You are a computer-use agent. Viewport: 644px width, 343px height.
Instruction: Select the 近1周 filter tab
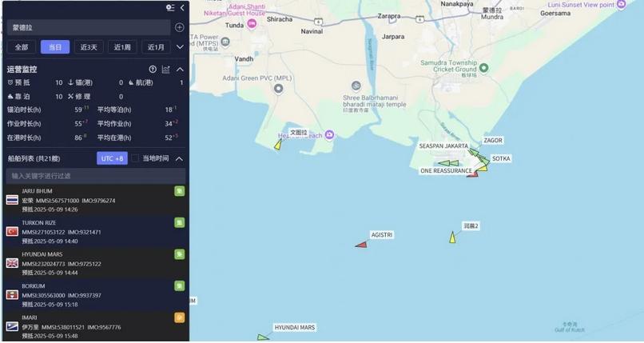[x=122, y=47]
